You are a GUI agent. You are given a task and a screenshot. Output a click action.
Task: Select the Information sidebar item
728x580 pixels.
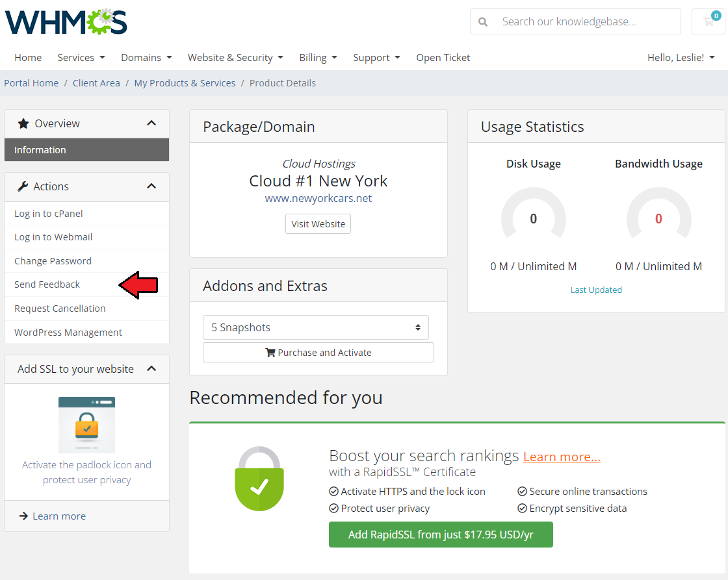click(x=87, y=150)
